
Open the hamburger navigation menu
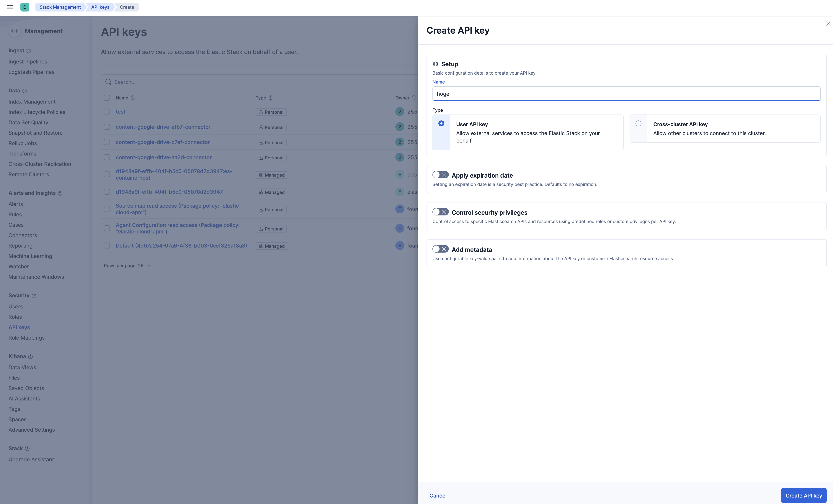10,7
